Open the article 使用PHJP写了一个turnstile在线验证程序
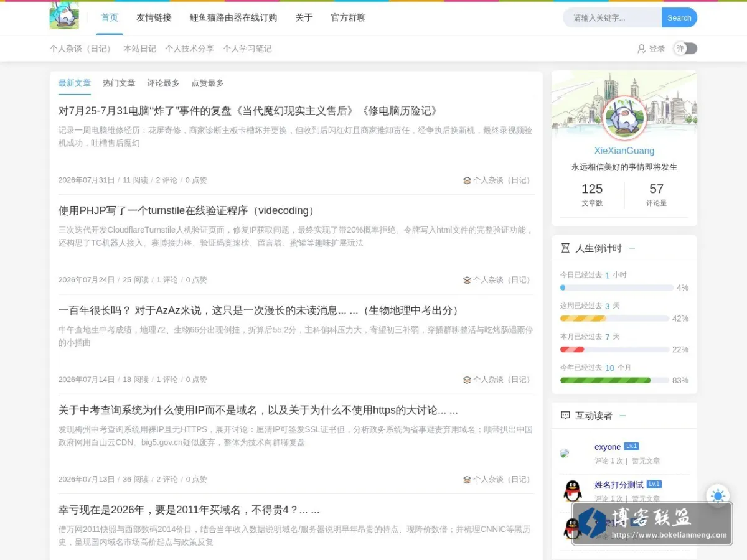The width and height of the screenshot is (747, 560). pyautogui.click(x=189, y=210)
